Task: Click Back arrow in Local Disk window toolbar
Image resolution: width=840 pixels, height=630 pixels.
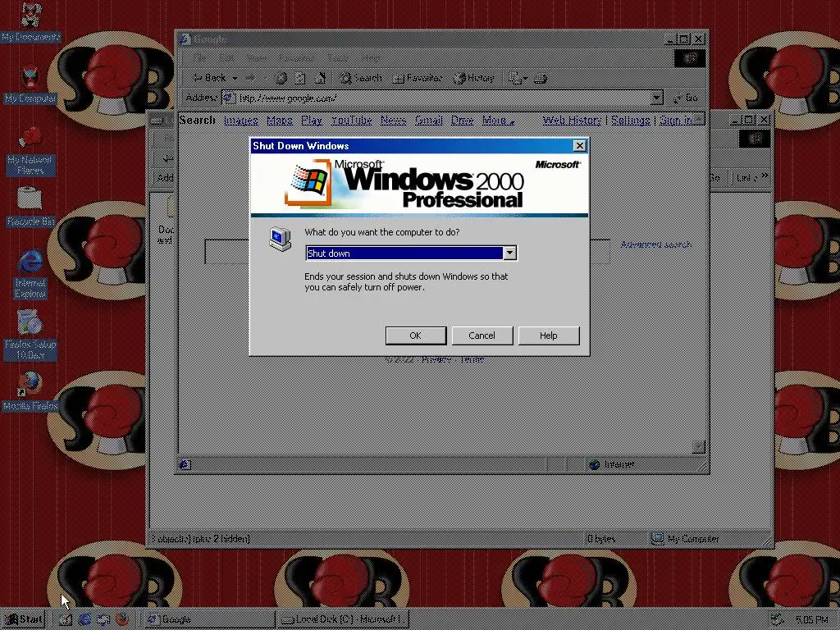Action: click(167, 158)
